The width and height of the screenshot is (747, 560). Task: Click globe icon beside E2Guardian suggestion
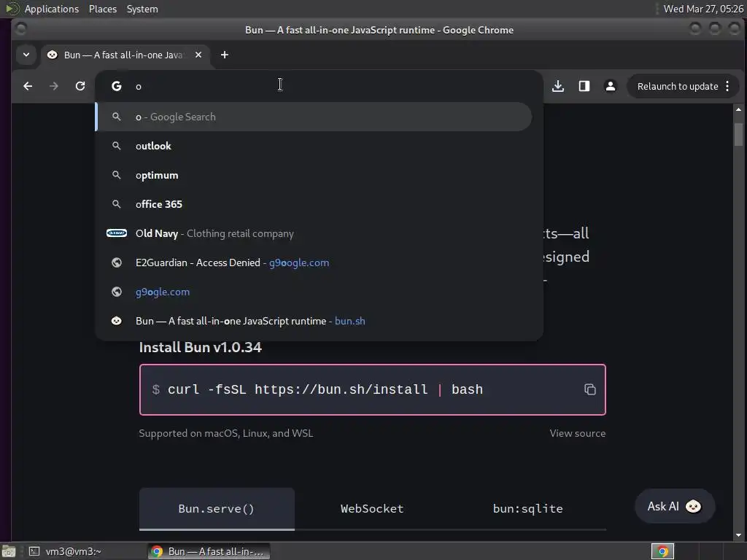pos(117,262)
